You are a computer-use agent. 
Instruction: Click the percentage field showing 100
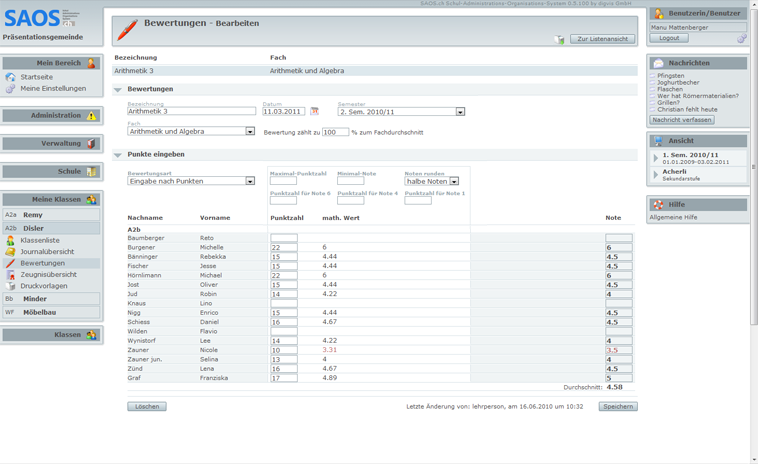click(x=335, y=132)
